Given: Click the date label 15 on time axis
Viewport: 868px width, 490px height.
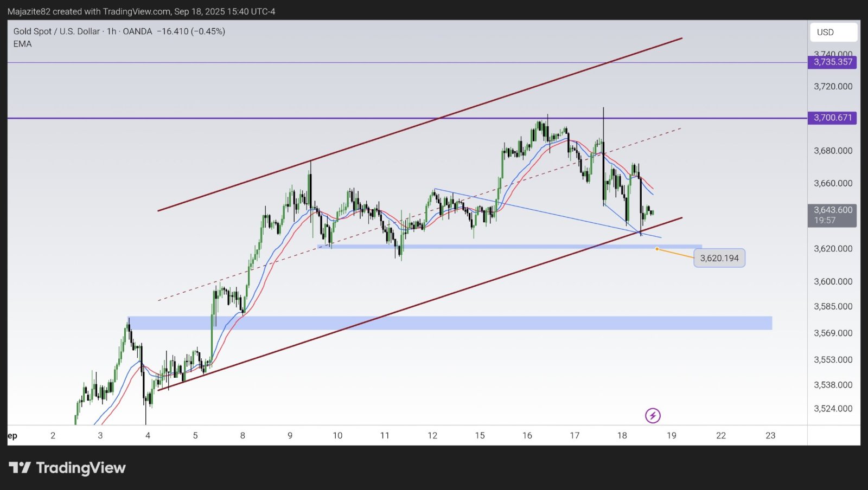Looking at the screenshot, I should (x=480, y=435).
